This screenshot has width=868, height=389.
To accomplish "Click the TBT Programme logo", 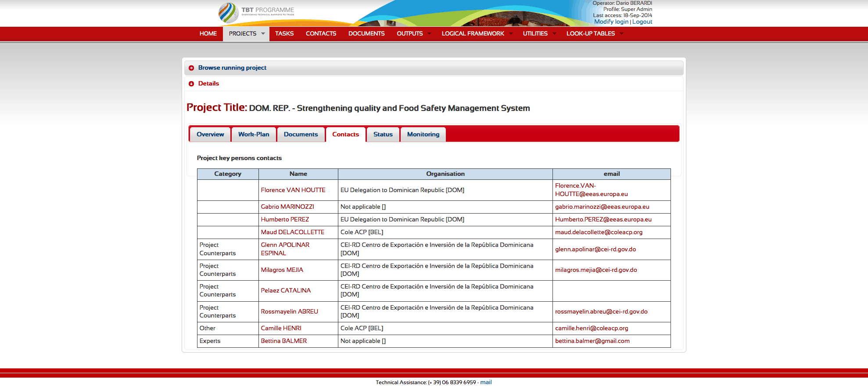I will coord(256,13).
